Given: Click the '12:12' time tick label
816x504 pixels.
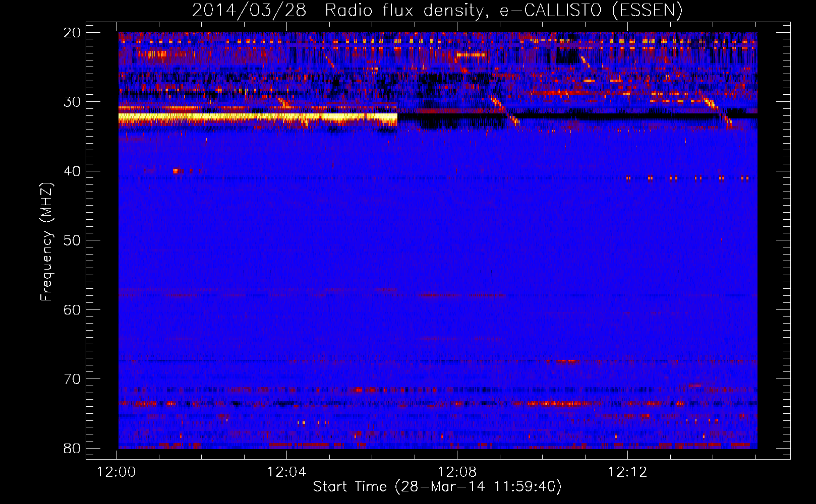Looking at the screenshot, I should pos(628,472).
